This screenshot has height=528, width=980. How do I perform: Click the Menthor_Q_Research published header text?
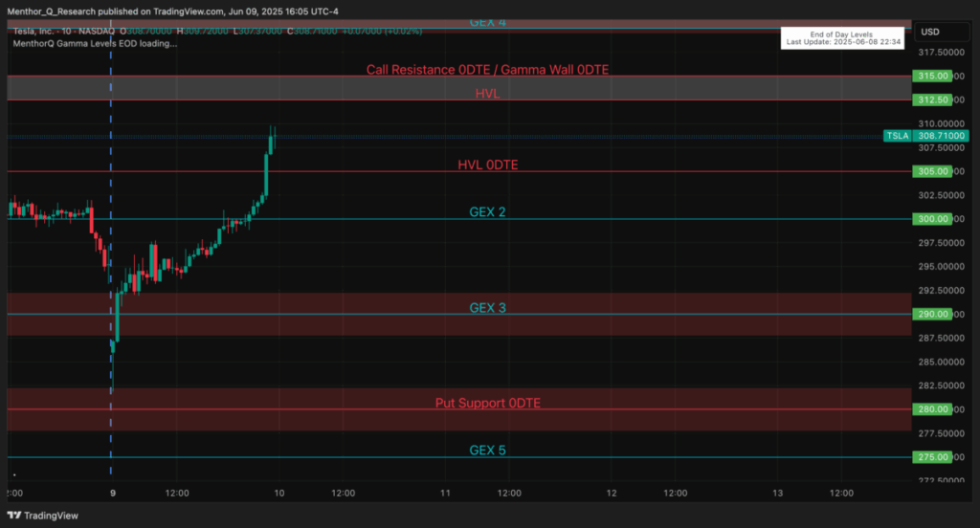coord(172,11)
